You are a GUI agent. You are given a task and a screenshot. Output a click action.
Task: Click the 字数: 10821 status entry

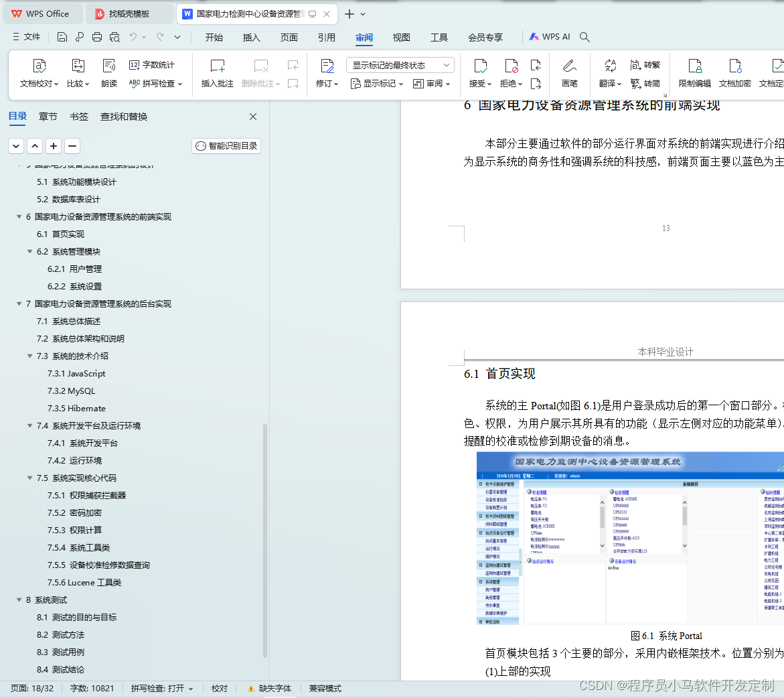point(92,689)
